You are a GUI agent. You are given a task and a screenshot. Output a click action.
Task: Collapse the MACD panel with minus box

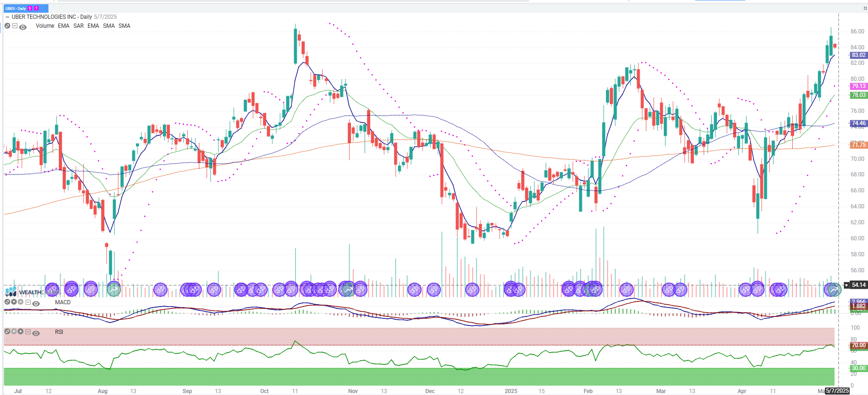(28, 302)
